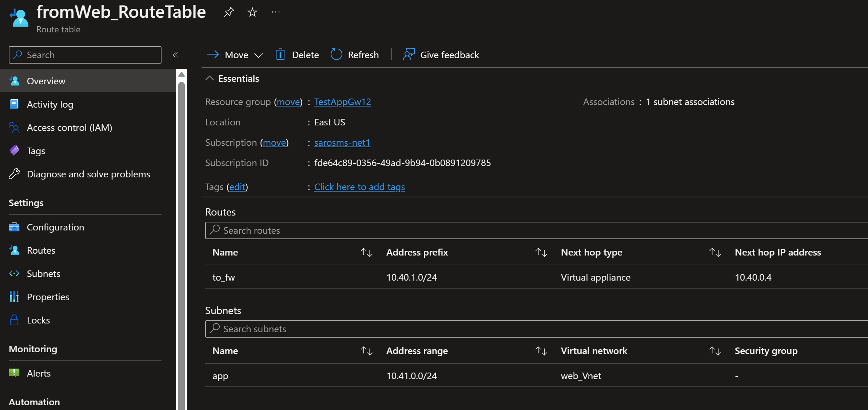Click here to add tags link
Viewport: 868px width, 410px height.
[359, 187]
